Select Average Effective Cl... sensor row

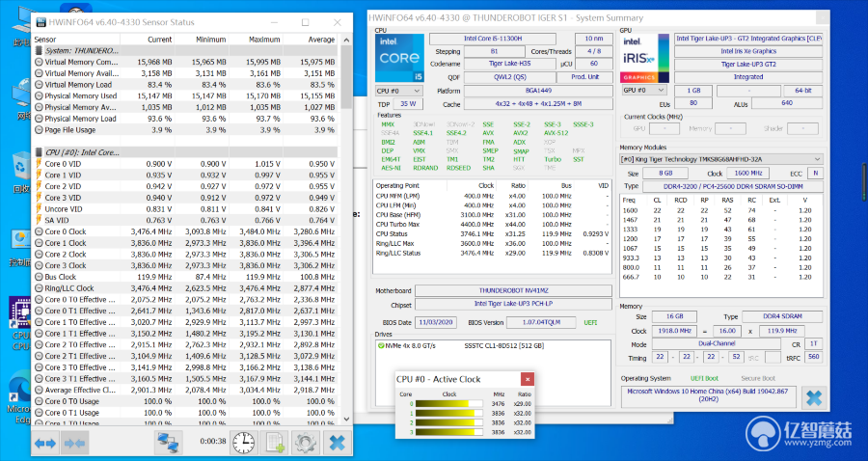pyautogui.click(x=186, y=390)
